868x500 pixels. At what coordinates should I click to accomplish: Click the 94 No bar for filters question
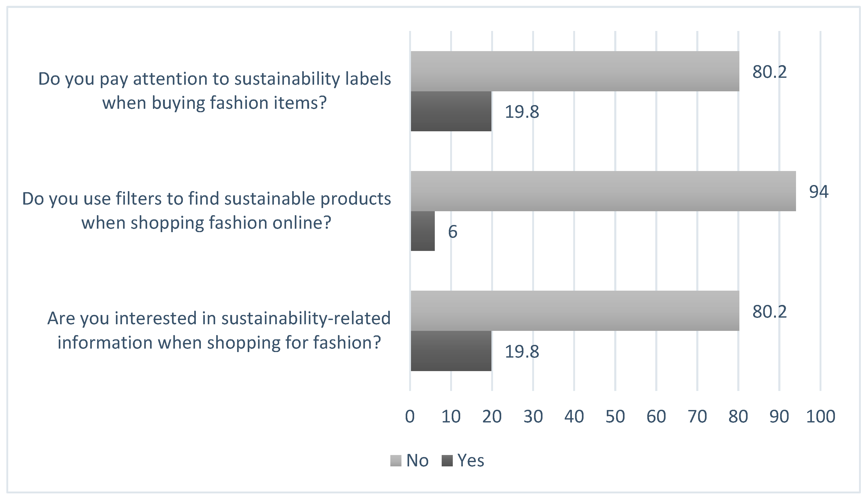pyautogui.click(x=603, y=191)
